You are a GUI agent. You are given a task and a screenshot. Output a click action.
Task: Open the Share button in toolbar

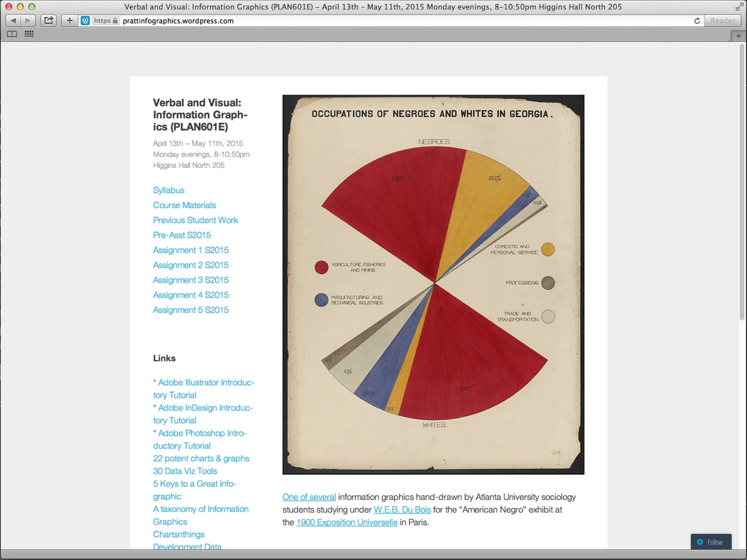click(49, 21)
